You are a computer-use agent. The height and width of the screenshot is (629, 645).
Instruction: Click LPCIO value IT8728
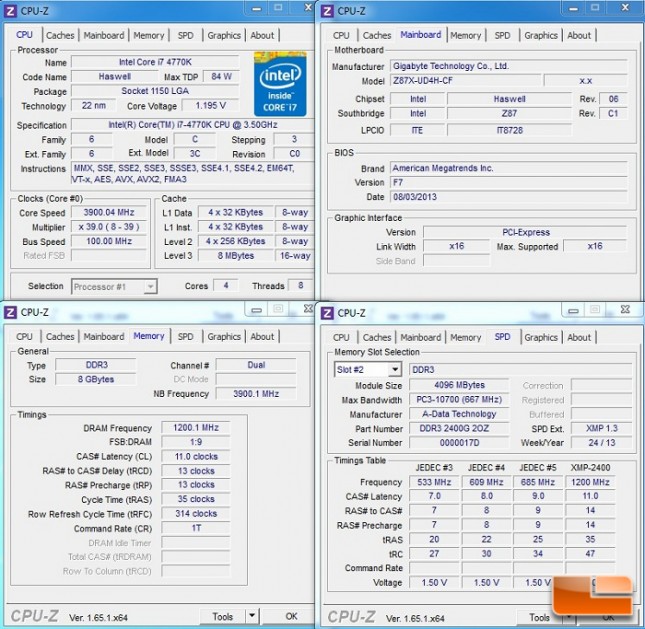[x=509, y=130]
